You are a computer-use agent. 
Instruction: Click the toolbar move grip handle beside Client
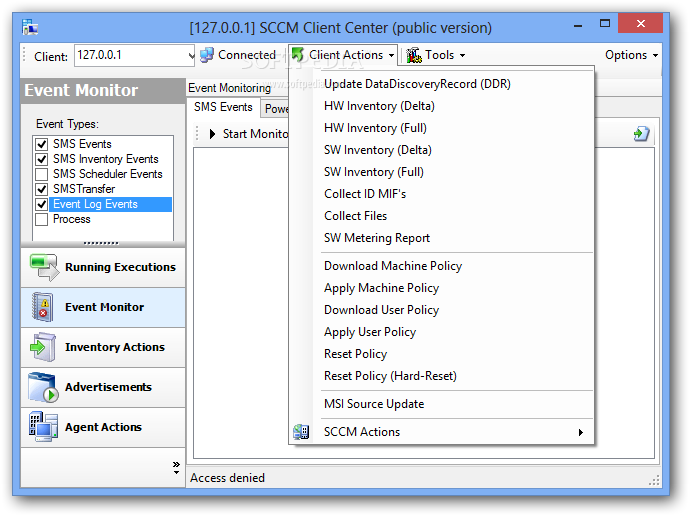(24, 55)
